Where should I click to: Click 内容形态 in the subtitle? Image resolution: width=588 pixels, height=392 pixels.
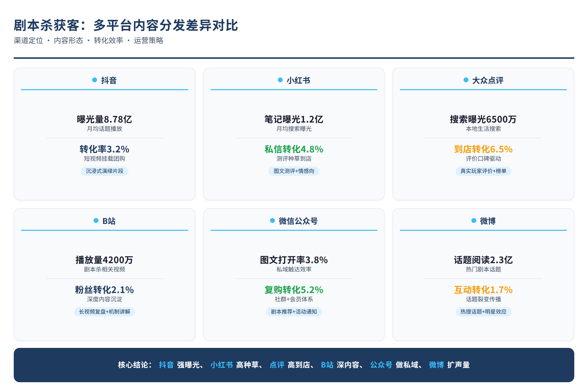tap(69, 40)
